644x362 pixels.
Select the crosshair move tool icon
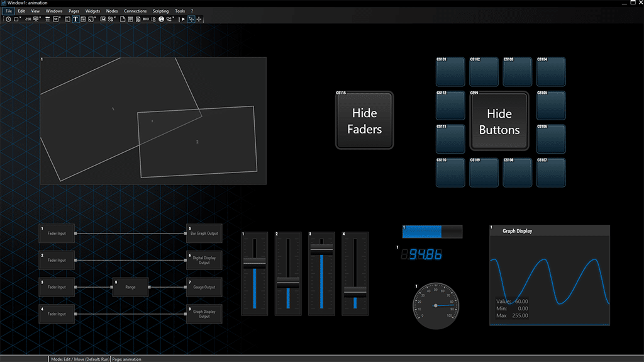coord(199,20)
